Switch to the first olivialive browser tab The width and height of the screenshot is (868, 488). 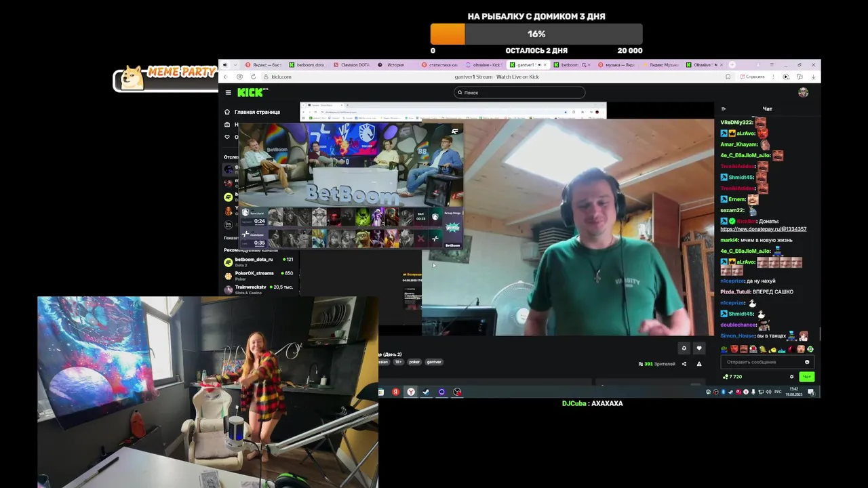pos(484,65)
